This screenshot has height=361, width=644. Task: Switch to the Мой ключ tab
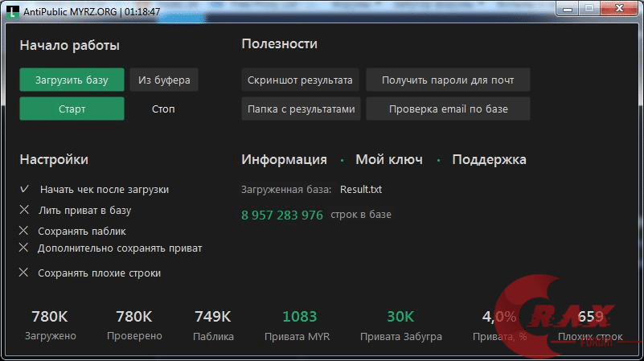[389, 159]
